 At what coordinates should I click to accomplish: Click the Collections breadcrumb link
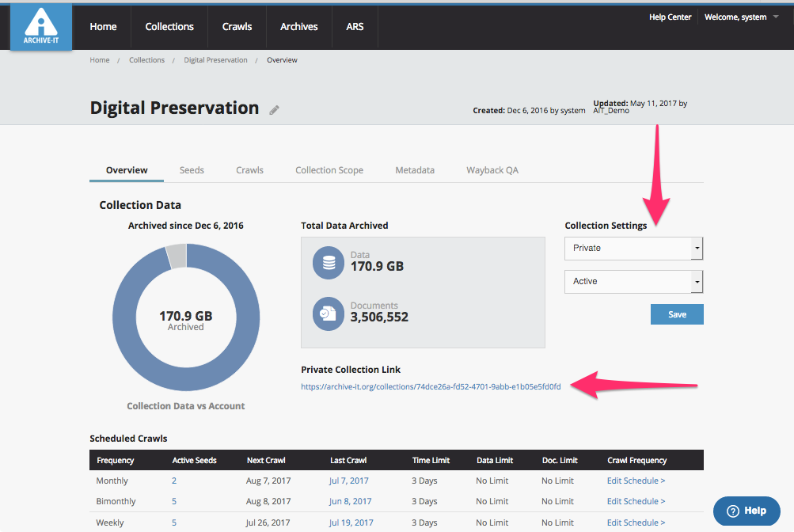coord(146,60)
